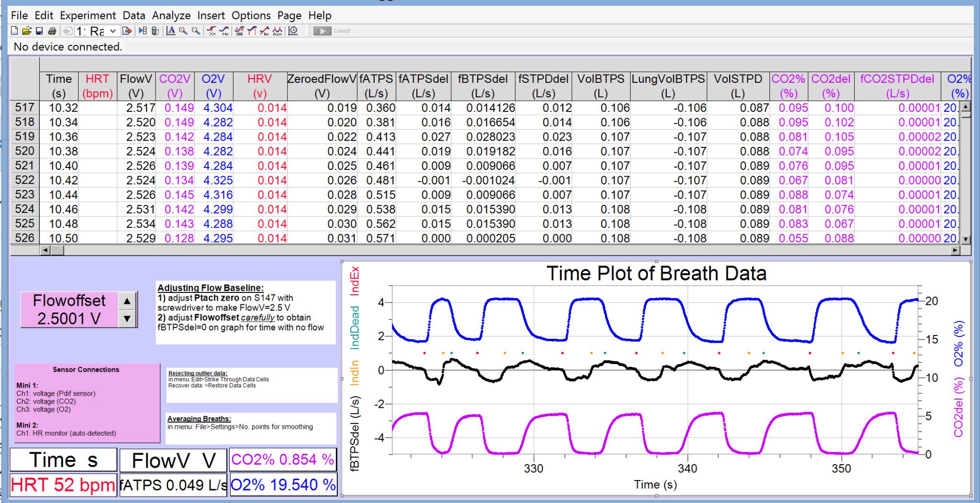Screen dimensions: 980x503
Task: Click the Time (s) x-axis label on graph
Action: pyautogui.click(x=655, y=485)
